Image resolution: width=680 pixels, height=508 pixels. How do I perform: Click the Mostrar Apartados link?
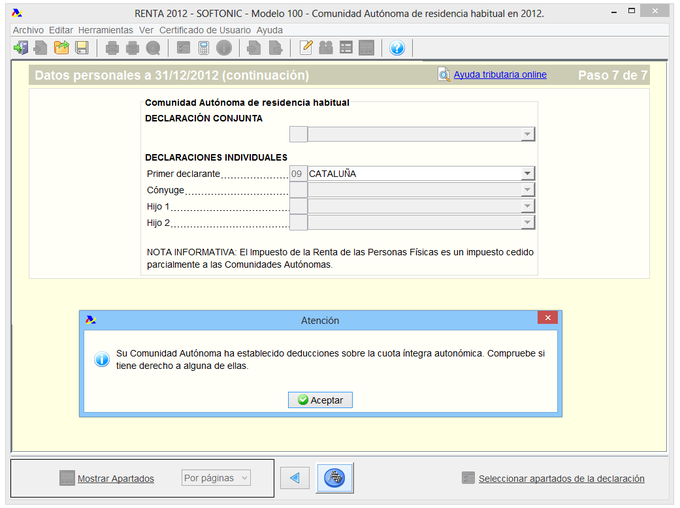[x=116, y=479]
